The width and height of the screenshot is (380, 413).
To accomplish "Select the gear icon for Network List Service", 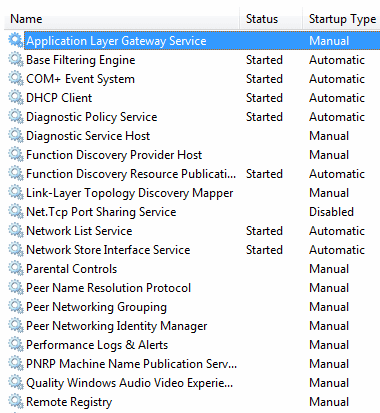I will 16,231.
